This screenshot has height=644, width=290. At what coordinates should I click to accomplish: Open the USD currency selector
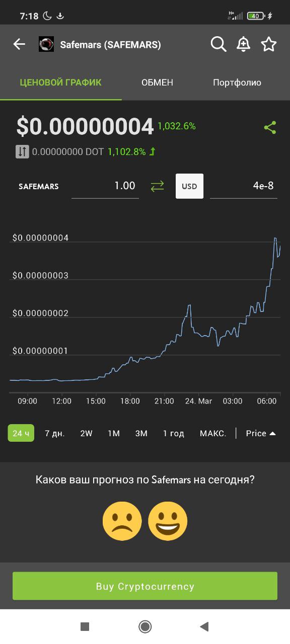click(x=189, y=186)
